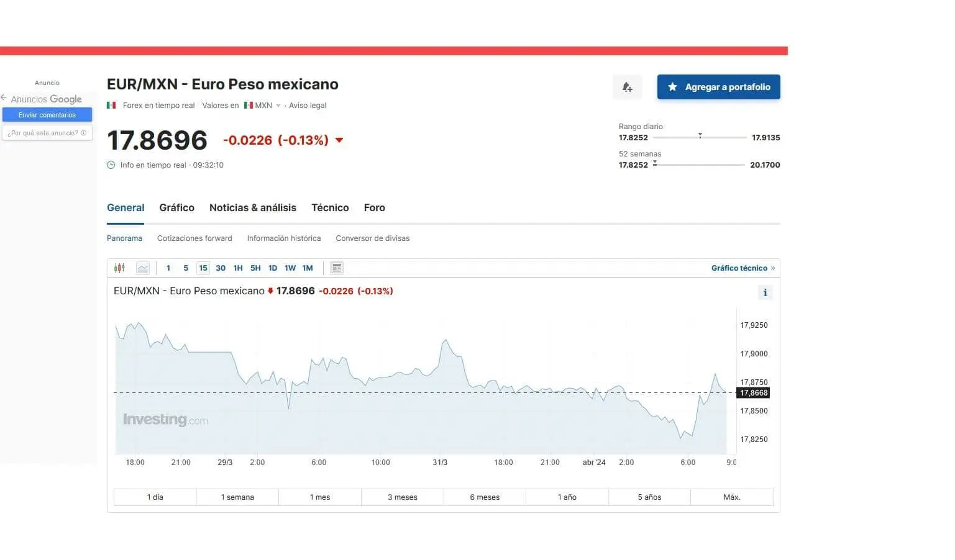This screenshot has height=560, width=955.
Task: Choose the 1D chart interval
Action: click(273, 268)
